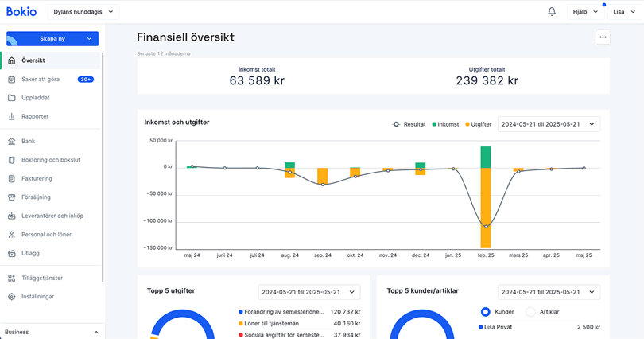Expand the Skapa ny dropdown

coord(52,38)
